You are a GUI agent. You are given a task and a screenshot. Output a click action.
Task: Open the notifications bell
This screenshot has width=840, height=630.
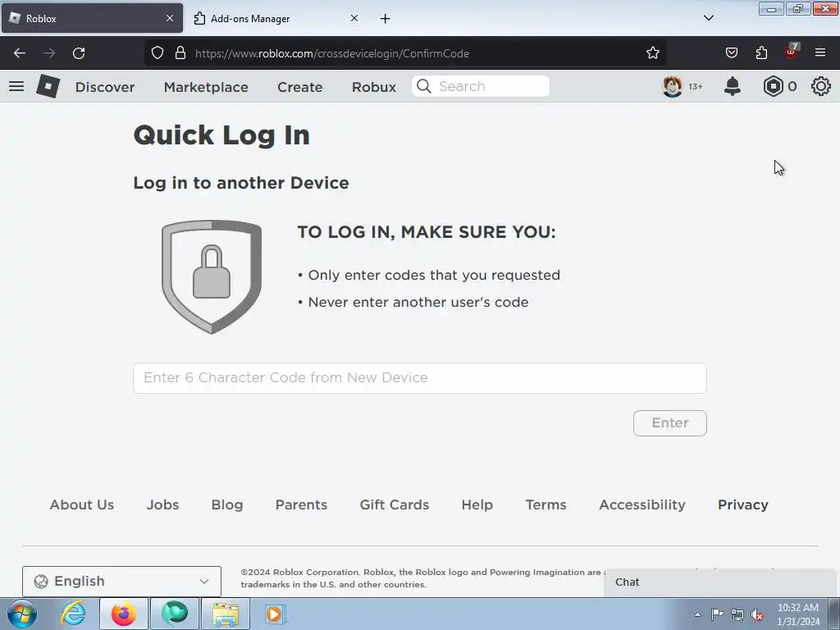click(733, 86)
